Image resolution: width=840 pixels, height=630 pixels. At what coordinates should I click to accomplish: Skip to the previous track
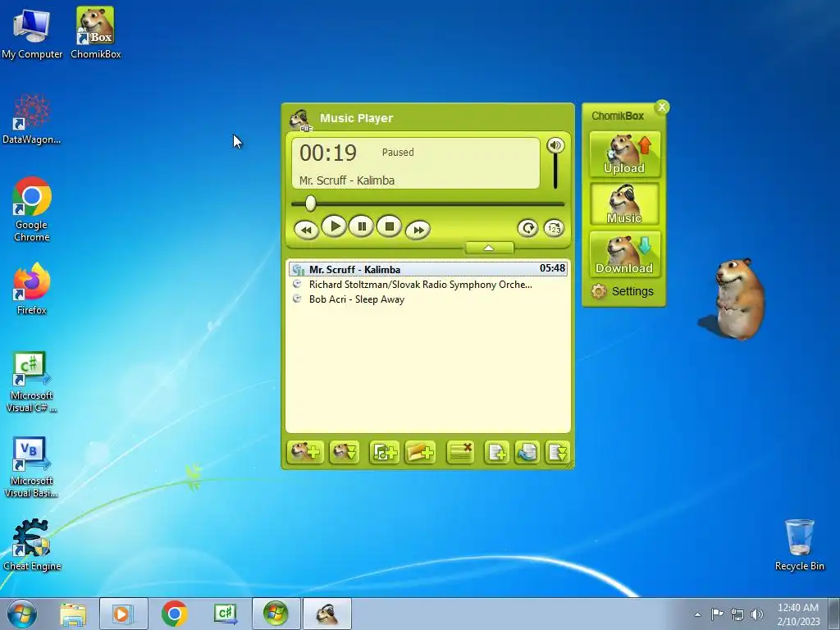click(307, 230)
